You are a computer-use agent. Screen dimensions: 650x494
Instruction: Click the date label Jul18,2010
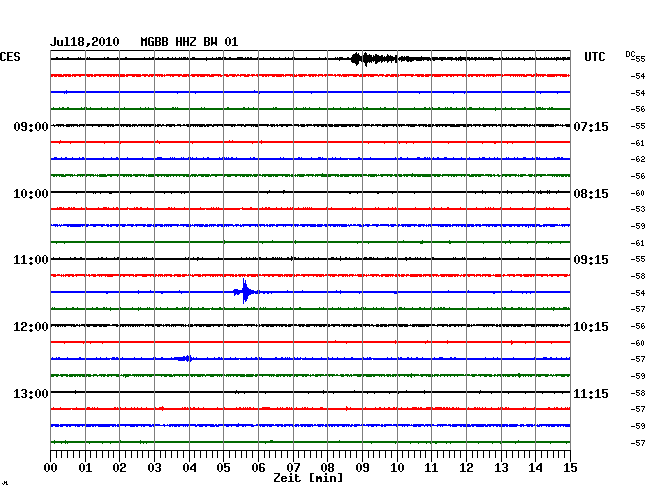point(85,42)
